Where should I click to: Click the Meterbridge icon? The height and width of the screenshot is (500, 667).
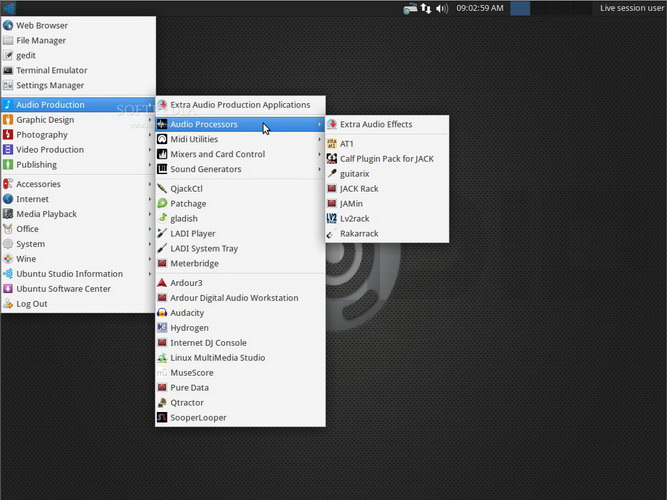(x=162, y=263)
